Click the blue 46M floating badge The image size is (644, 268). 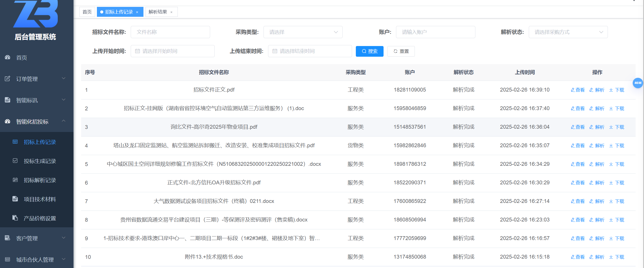tap(638, 83)
